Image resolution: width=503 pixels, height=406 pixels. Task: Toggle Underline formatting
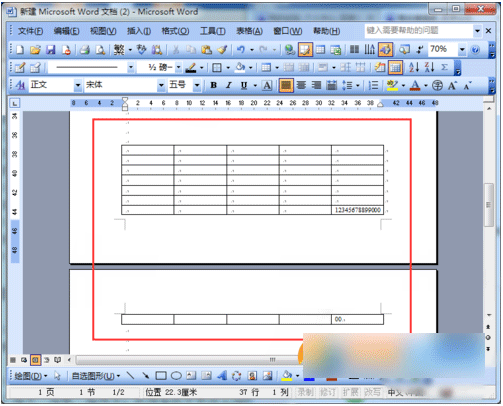[244, 86]
